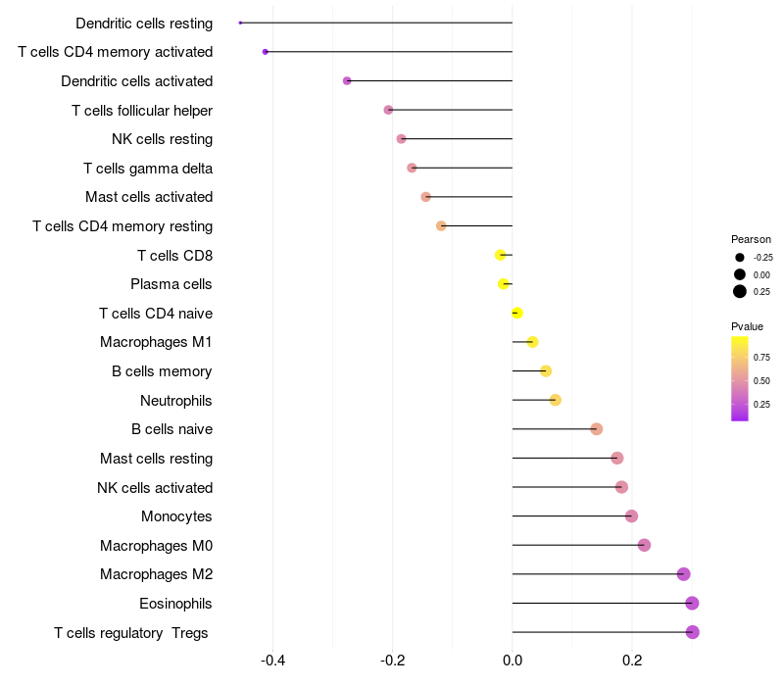Click the Pearson legend title

click(751, 239)
